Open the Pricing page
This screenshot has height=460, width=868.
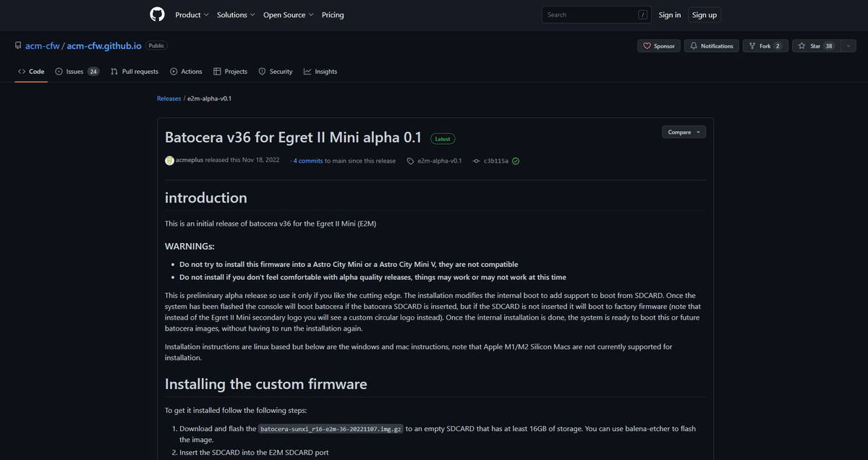tap(333, 14)
